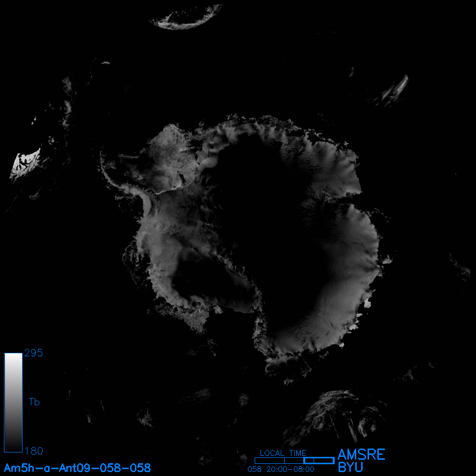Click the AMSRE sensor label

(361, 454)
